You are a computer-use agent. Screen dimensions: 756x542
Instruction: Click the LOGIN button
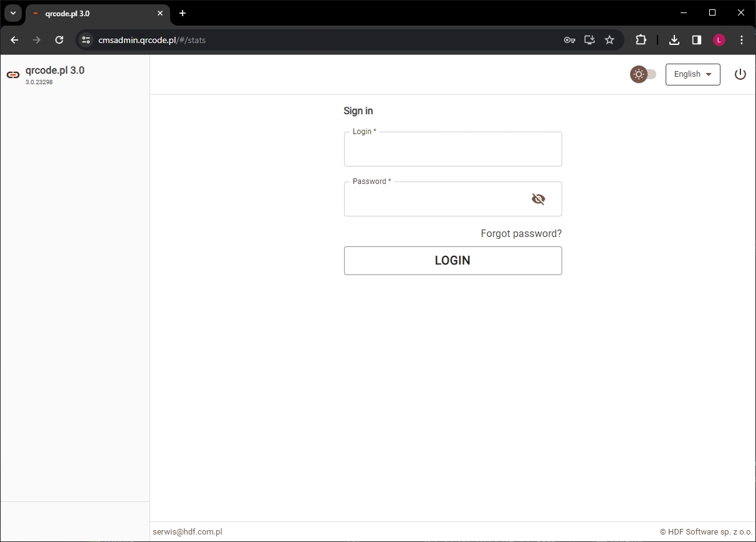click(452, 260)
